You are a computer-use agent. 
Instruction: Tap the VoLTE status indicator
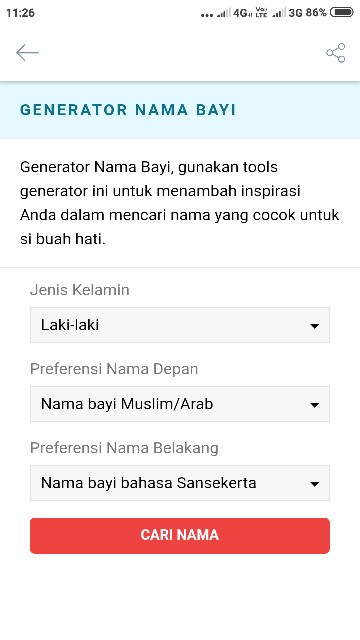tap(261, 12)
